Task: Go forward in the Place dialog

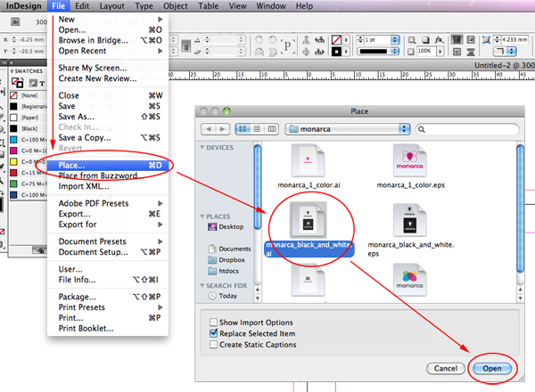Action: coord(222,129)
